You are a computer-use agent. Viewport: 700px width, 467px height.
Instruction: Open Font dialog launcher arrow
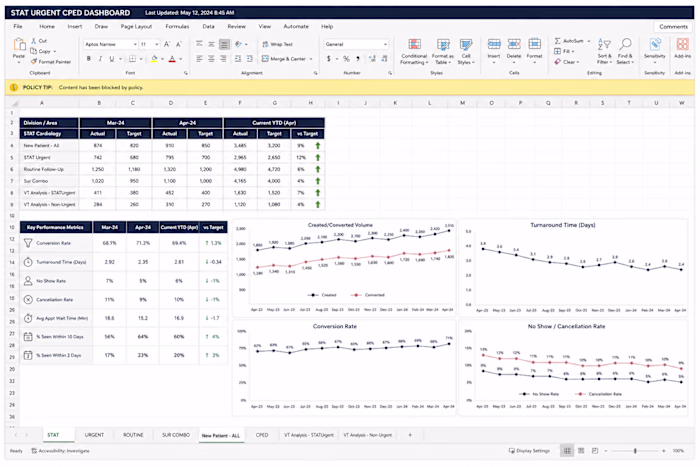coord(186,73)
